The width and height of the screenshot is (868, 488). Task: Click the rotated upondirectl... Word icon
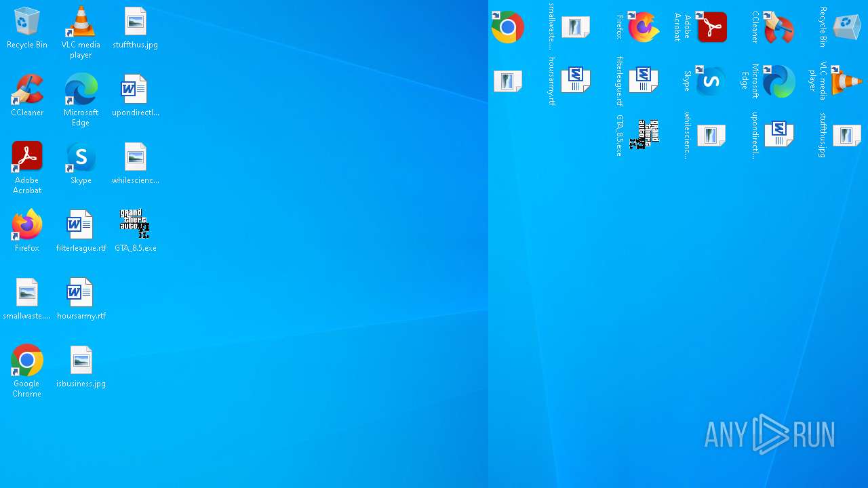(x=779, y=134)
